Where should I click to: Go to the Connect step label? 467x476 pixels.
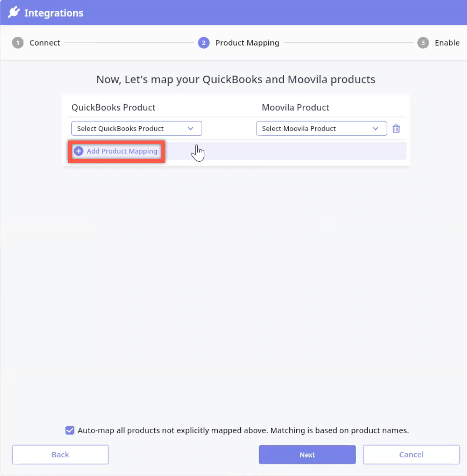pyautogui.click(x=45, y=43)
